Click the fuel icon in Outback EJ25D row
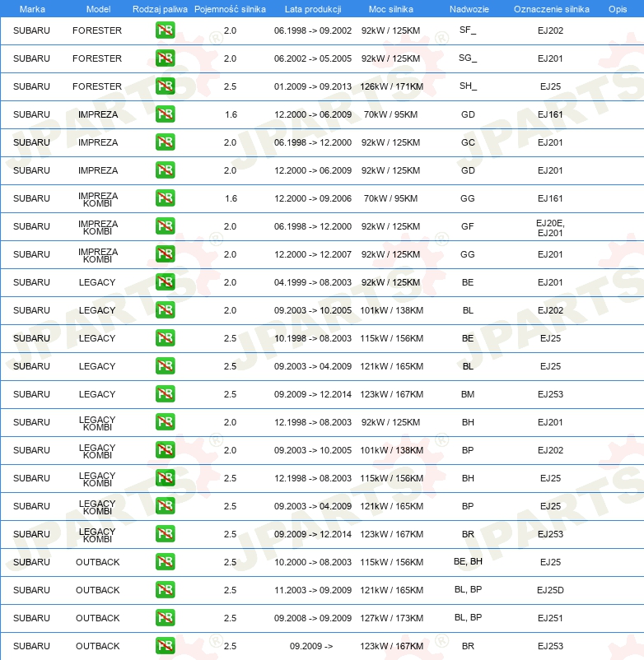644x660 pixels. point(165,590)
